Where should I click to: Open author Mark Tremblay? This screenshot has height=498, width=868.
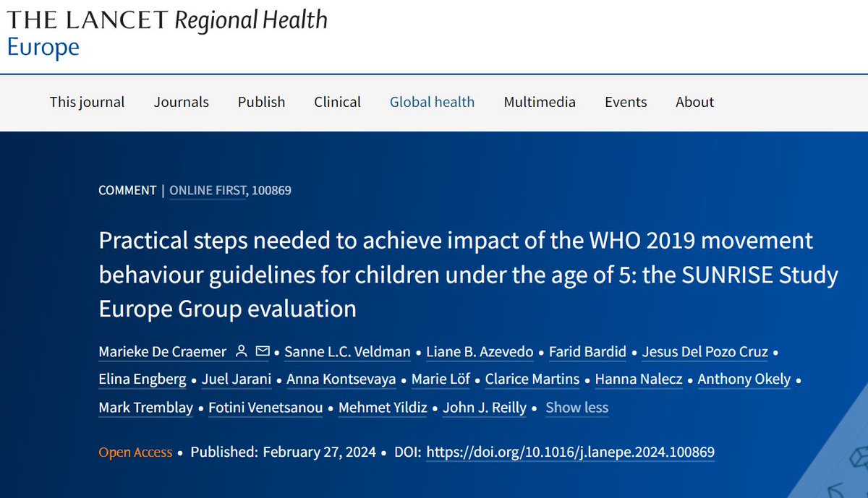click(x=146, y=408)
